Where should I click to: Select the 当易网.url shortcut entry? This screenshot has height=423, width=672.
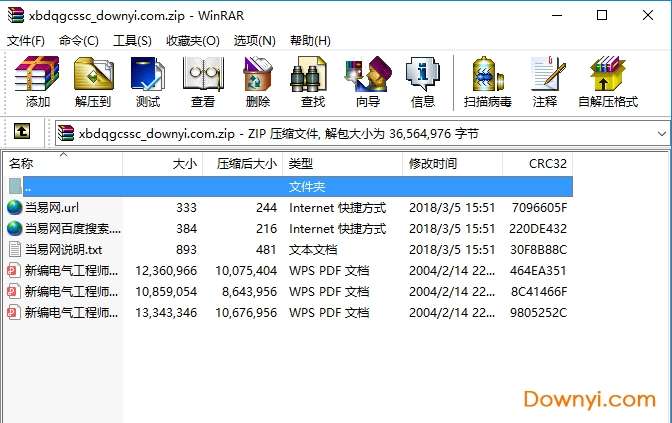click(x=51, y=208)
